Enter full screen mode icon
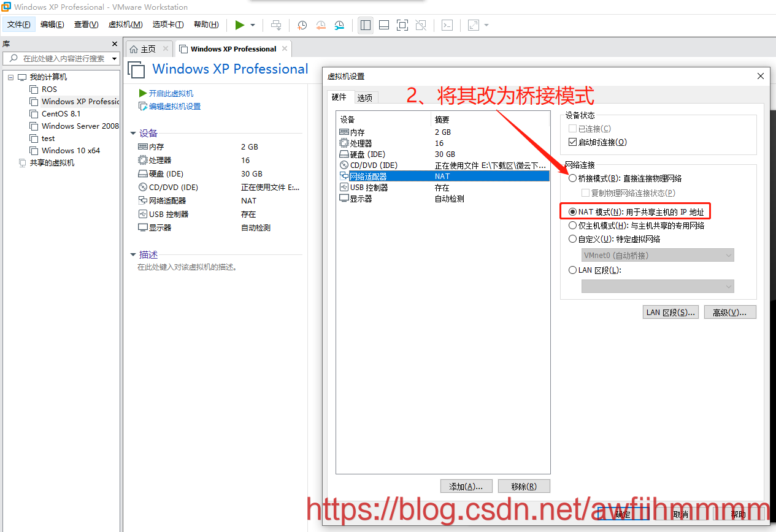Screen dimensions: 776x532 [x=402, y=25]
